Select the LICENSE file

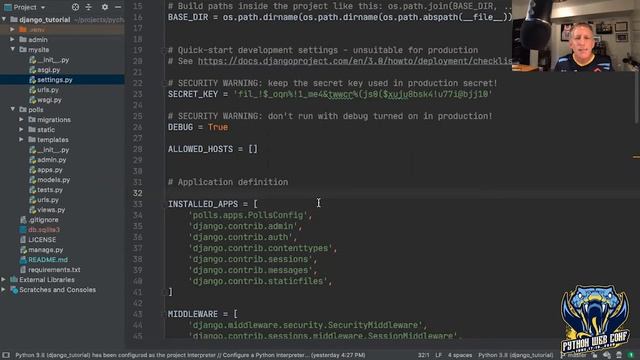42,240
